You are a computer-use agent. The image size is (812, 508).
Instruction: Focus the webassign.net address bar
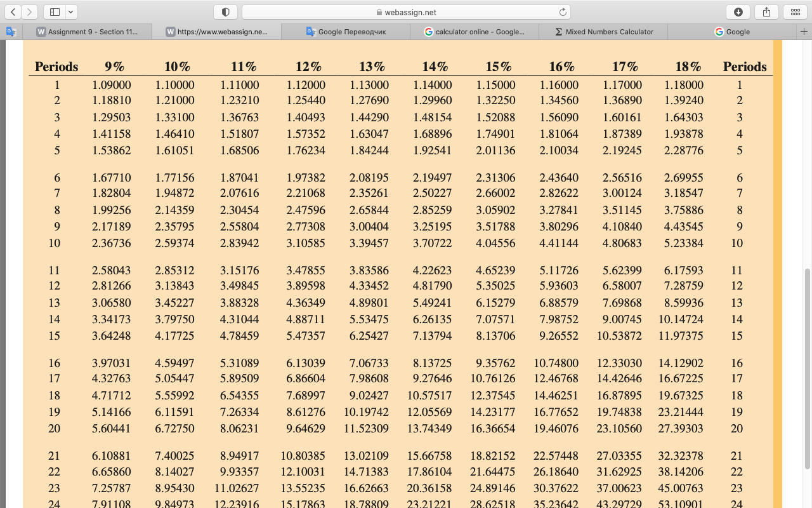point(406,12)
